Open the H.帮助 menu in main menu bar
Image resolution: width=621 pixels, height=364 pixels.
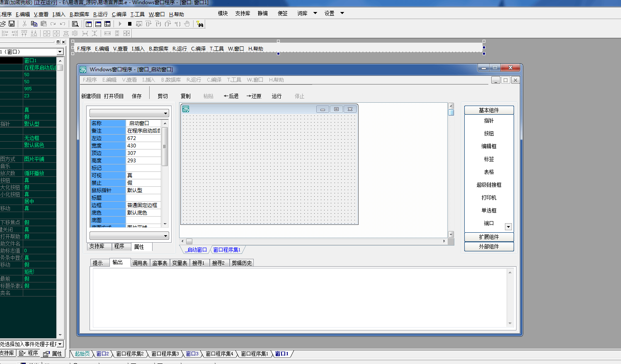click(177, 14)
